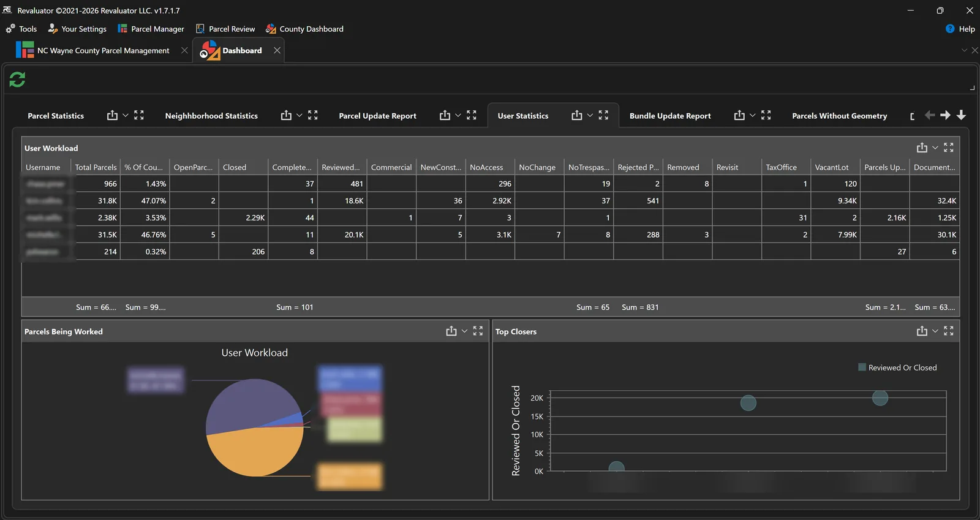Export the Parcel Statistics tab icon
Screen dimensions: 980x520
[x=112, y=115]
